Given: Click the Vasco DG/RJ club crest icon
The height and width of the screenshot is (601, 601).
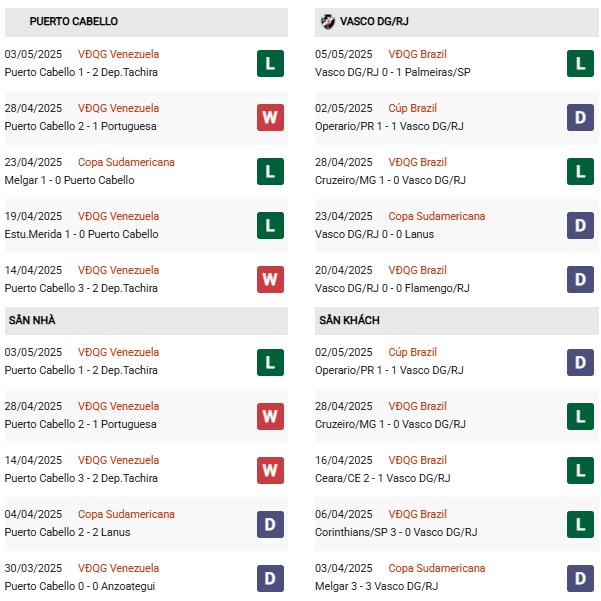Looking at the screenshot, I should [327, 21].
